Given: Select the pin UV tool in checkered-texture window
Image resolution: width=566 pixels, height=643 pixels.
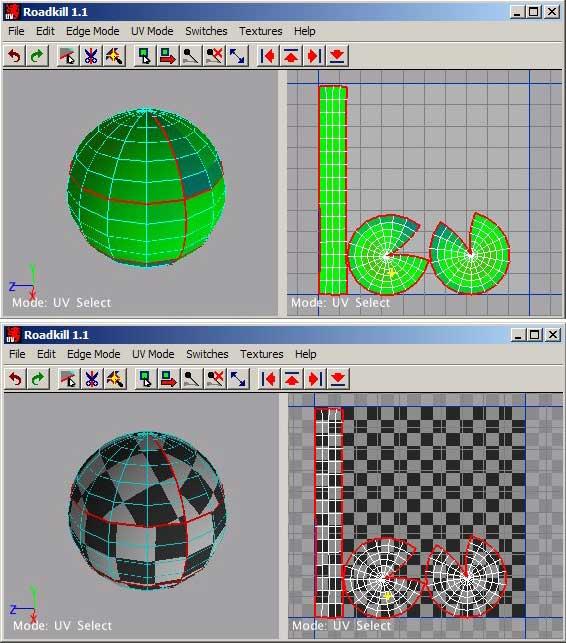Looking at the screenshot, I should tap(192, 379).
